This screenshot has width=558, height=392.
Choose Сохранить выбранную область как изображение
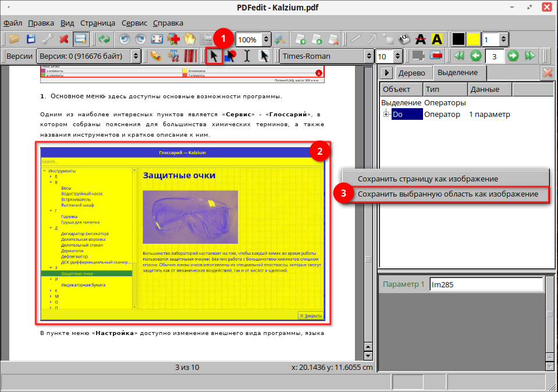(447, 194)
